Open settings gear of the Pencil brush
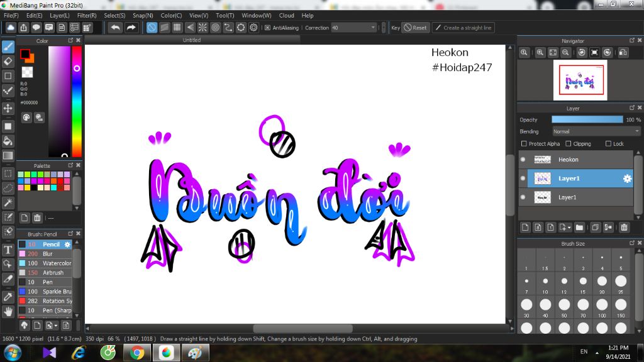This screenshot has height=362, width=644. (67, 244)
